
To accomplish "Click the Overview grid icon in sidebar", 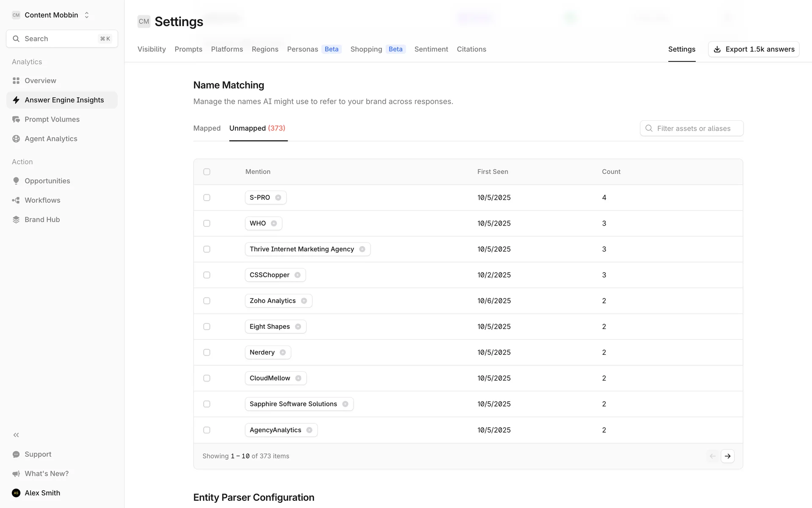I will coord(16,80).
